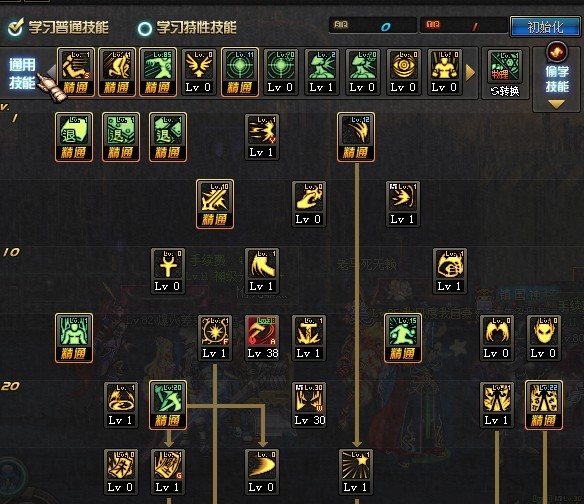Open the 通用技能 tab
Viewport: 584px width, 504px height.
22,73
